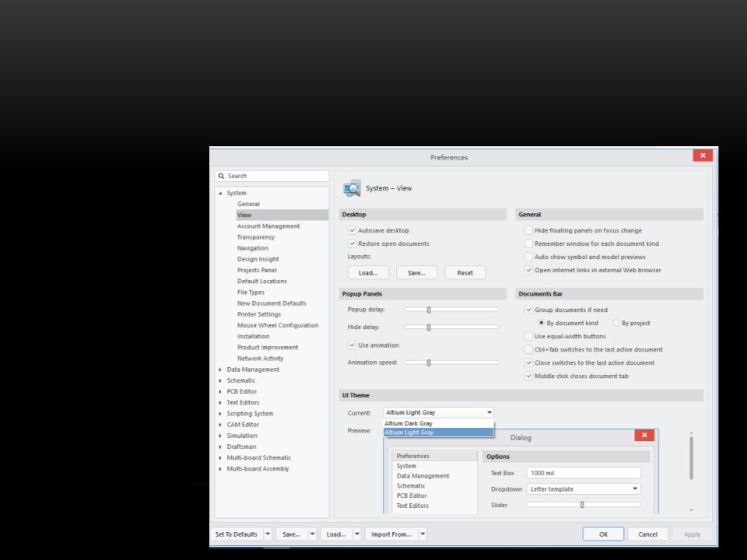Enable Hide floating panels on focus change
Viewport: 747px width, 560px height.
point(528,230)
